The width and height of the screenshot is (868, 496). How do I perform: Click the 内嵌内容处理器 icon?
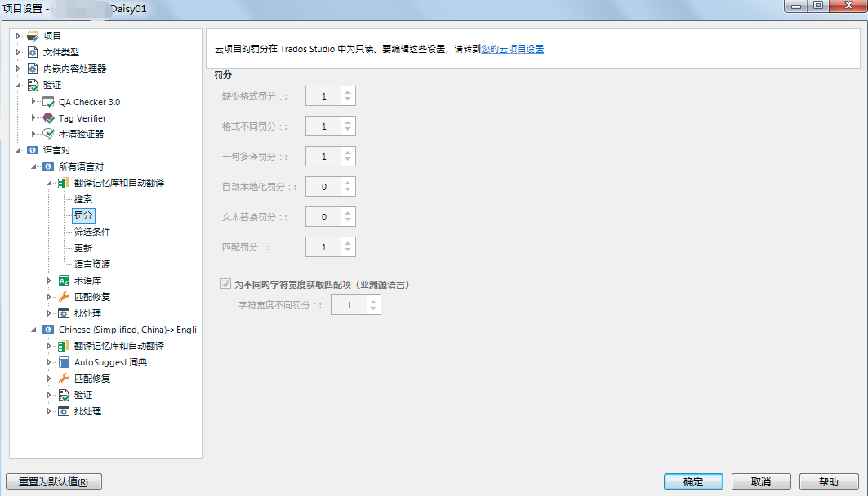33,69
